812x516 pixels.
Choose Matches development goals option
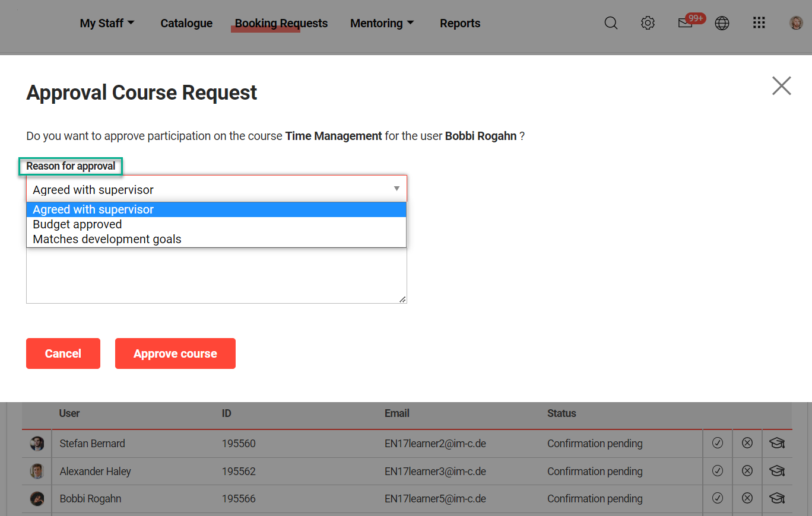[x=107, y=239]
